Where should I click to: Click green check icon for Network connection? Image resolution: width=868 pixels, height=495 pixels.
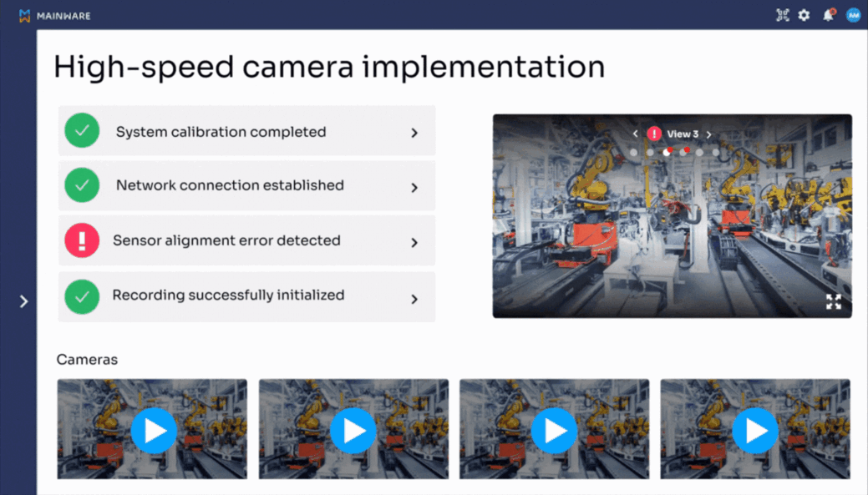82,184
